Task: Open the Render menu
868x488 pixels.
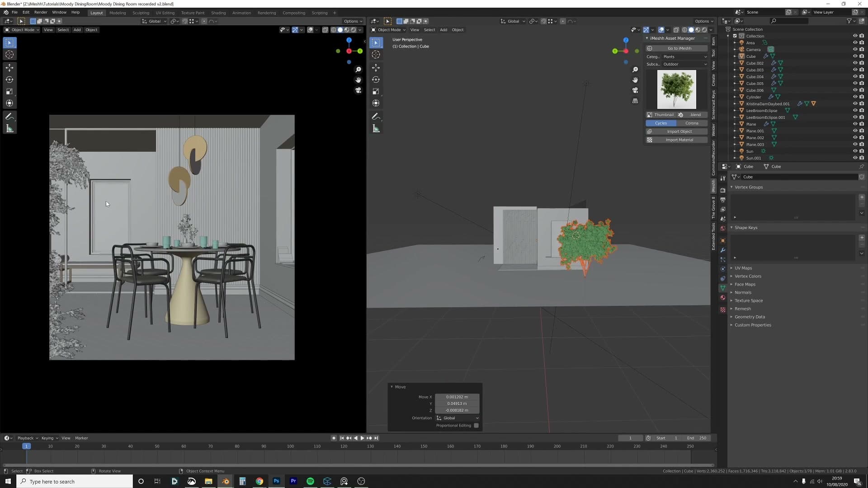Action: coord(41,13)
